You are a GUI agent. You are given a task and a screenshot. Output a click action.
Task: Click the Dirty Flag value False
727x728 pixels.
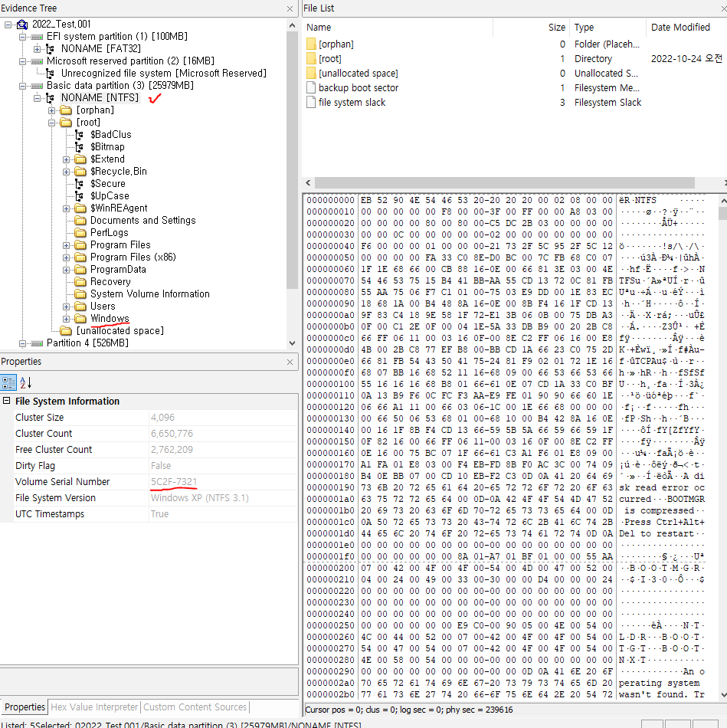(x=161, y=466)
